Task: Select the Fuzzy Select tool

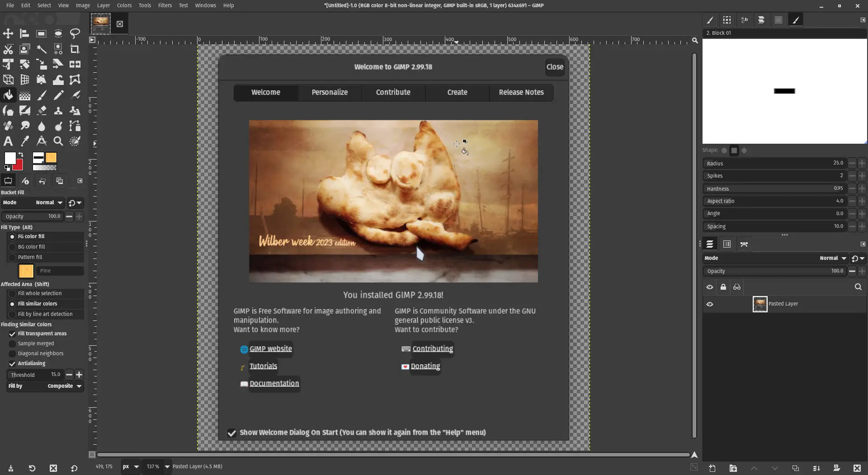Action: tap(41, 49)
